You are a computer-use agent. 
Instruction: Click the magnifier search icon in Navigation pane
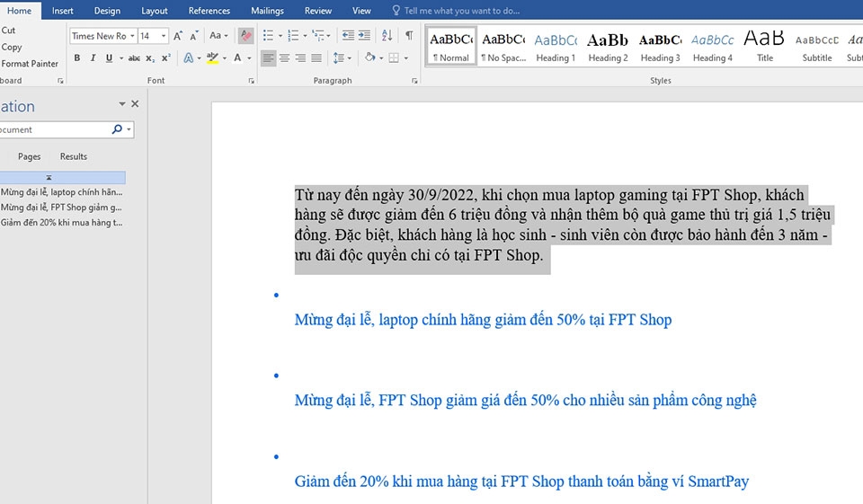click(x=117, y=129)
